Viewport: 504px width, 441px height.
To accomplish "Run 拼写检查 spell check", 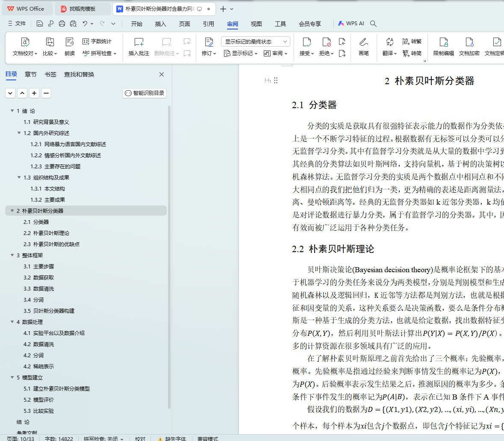I will tap(99, 53).
